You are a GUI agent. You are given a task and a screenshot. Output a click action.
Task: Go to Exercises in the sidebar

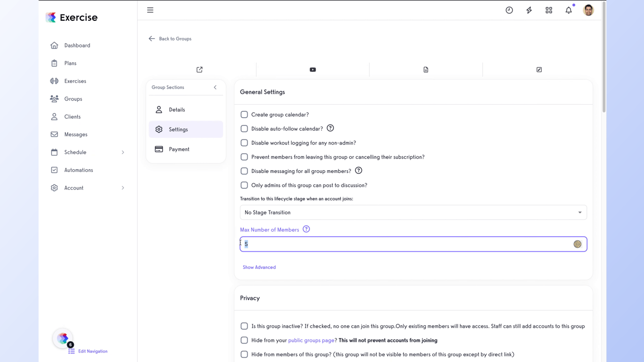pyautogui.click(x=75, y=81)
